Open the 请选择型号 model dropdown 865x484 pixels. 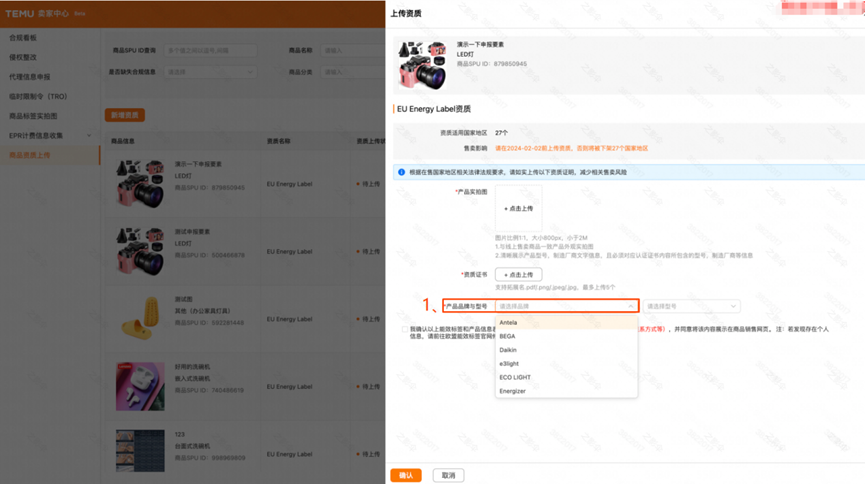click(x=691, y=306)
